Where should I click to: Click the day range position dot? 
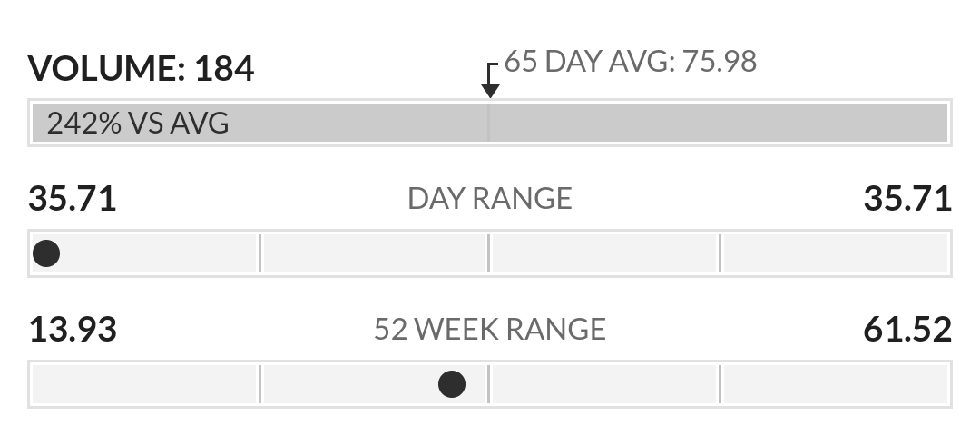(x=46, y=253)
